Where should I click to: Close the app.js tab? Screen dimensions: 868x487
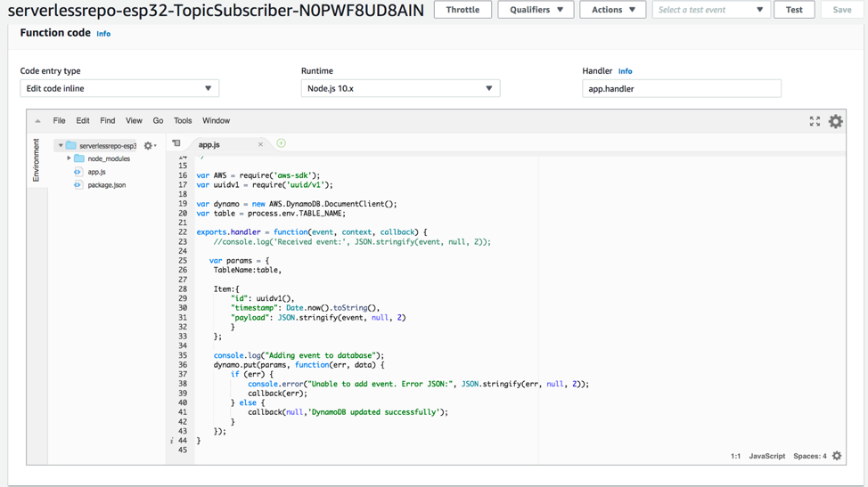(x=260, y=145)
